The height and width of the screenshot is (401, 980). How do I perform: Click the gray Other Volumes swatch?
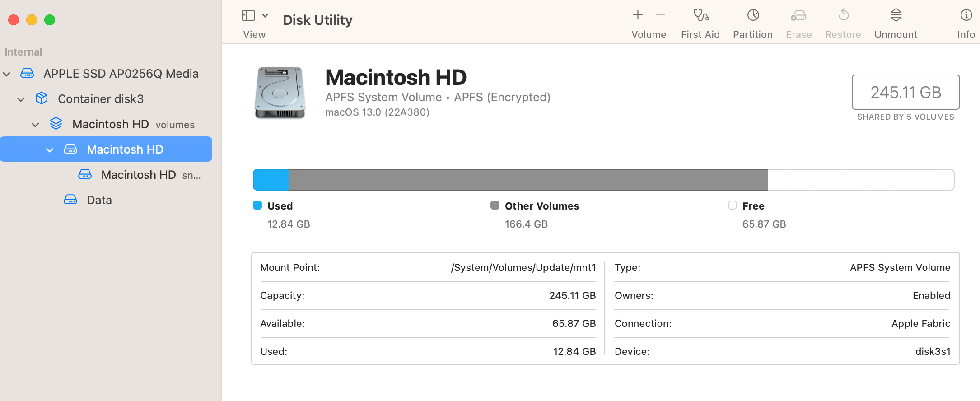click(495, 205)
